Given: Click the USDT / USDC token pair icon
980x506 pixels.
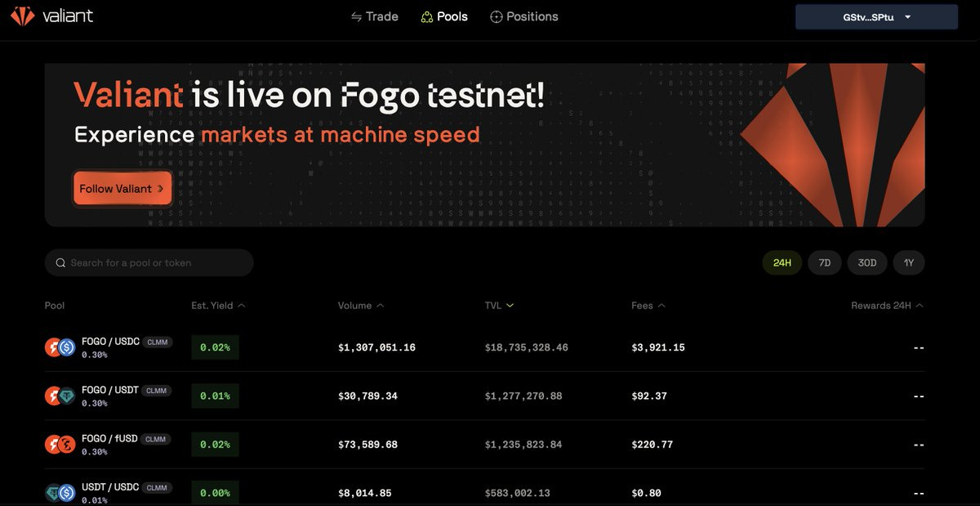Looking at the screenshot, I should click(x=60, y=493).
